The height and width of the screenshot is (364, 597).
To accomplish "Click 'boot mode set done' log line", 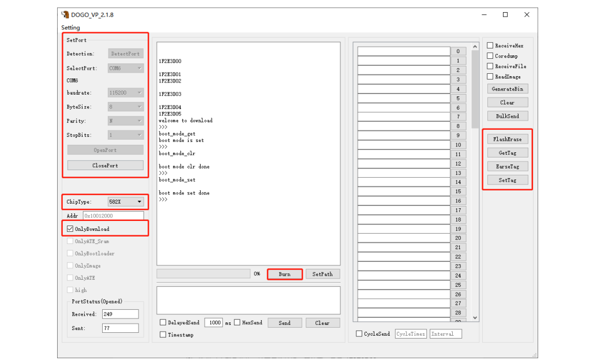I will pos(184,193).
